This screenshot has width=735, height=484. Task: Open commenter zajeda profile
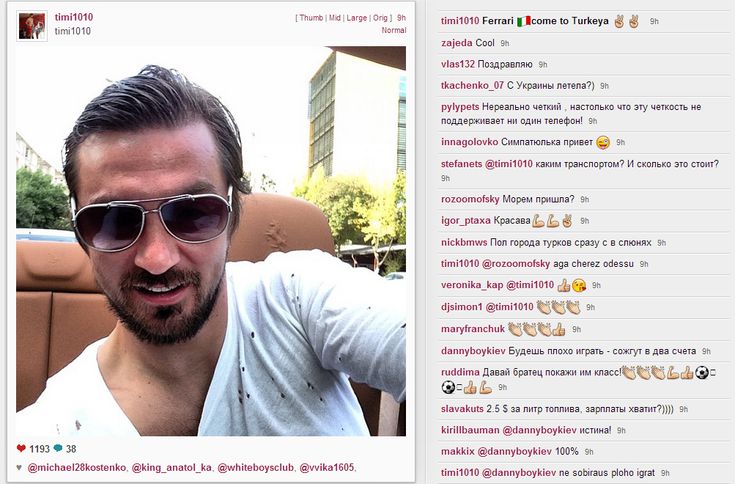[x=457, y=43]
